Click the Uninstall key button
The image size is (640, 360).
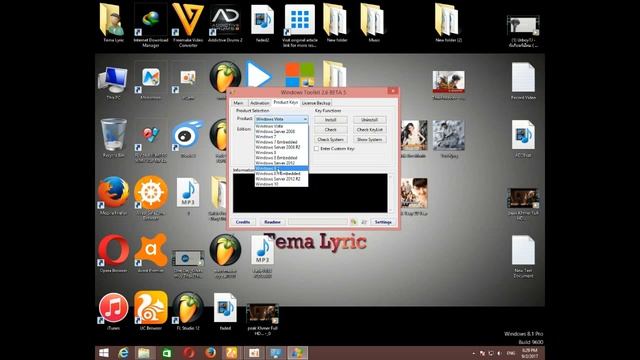point(369,120)
